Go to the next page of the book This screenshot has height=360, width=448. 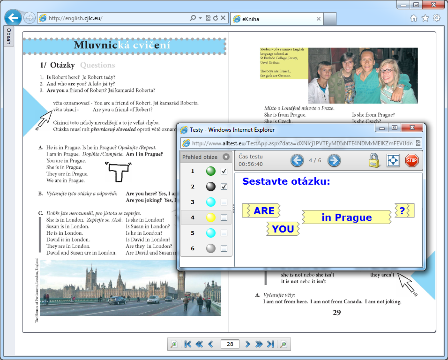(248, 344)
